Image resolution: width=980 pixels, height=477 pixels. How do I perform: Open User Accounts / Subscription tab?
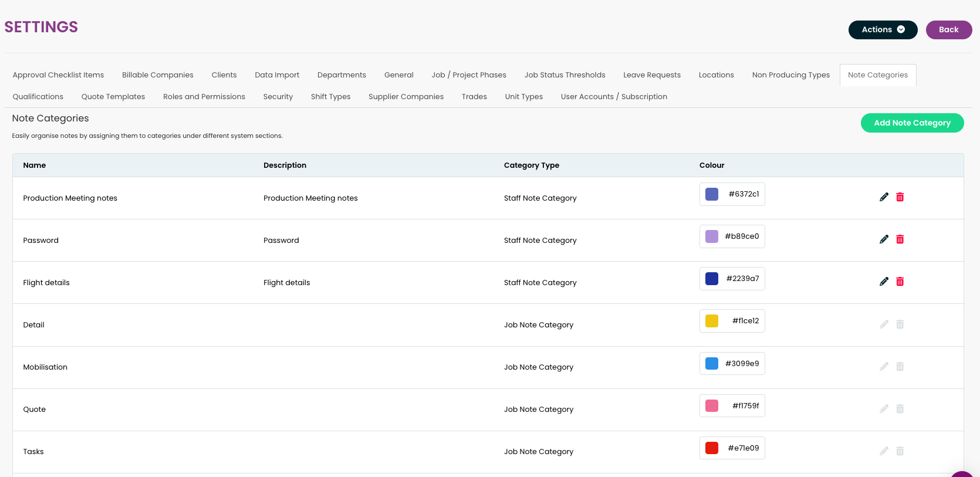[x=614, y=97]
